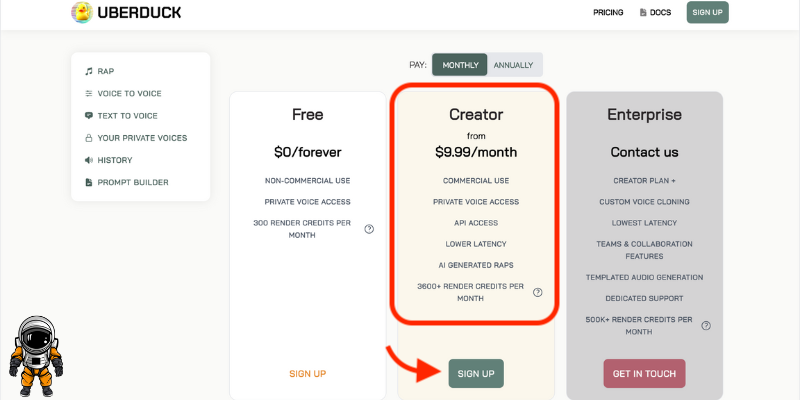The height and width of the screenshot is (400, 800).
Task: Click SIGN UP button under Creator plan
Action: pyautogui.click(x=476, y=373)
